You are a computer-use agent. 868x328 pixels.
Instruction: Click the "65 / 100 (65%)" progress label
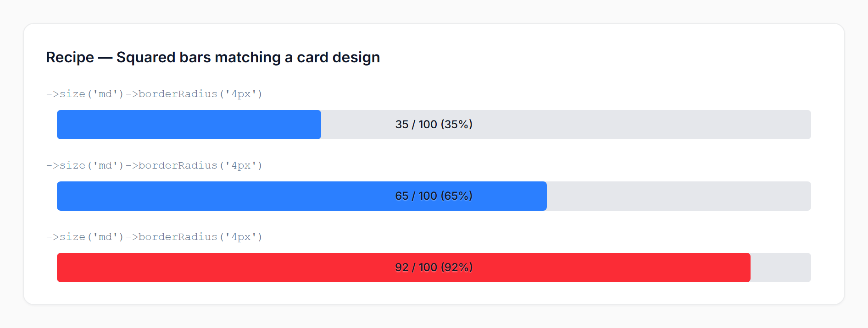coord(434,196)
